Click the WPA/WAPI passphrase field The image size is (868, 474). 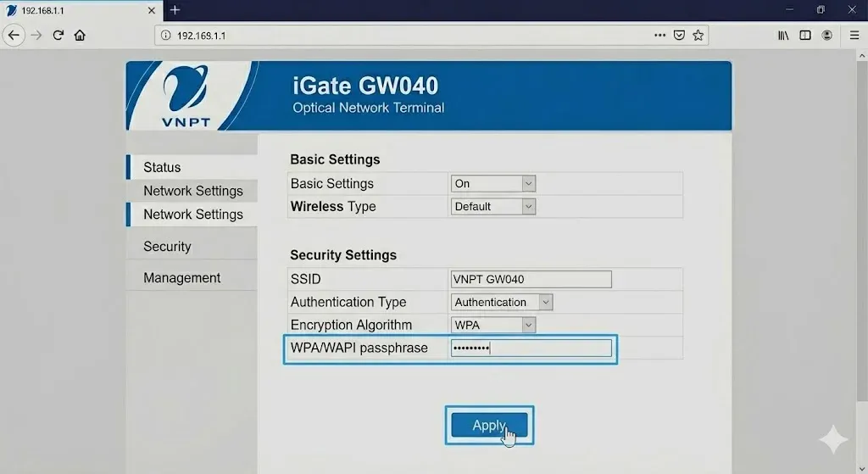531,348
